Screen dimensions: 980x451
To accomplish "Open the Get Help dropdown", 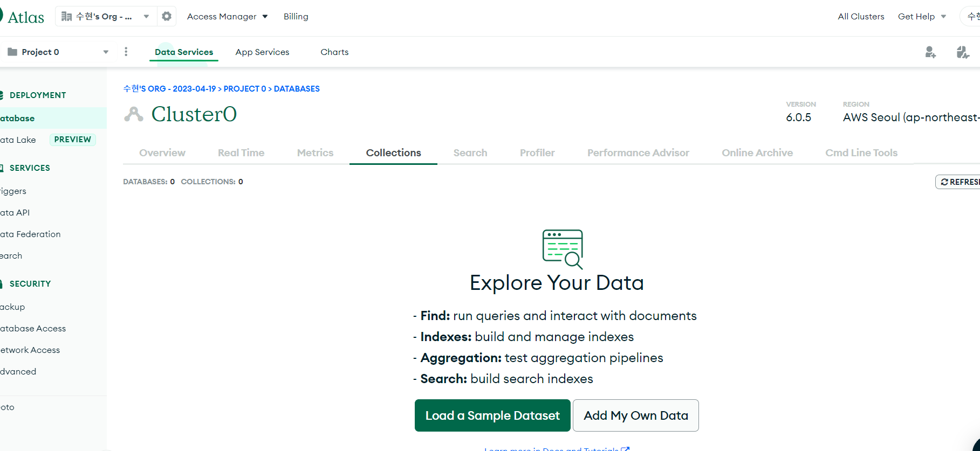I will pos(922,16).
